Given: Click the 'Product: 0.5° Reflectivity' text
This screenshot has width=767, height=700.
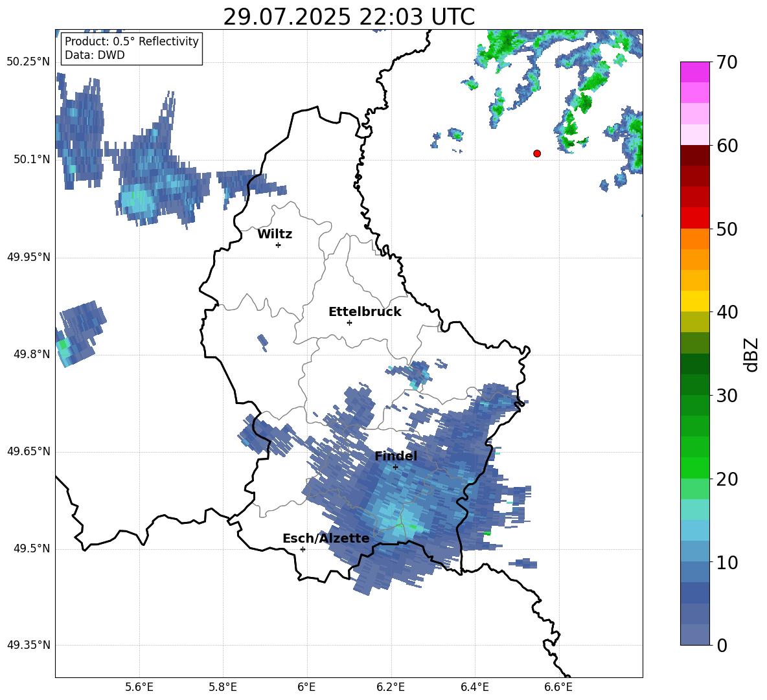Looking at the screenshot, I should tap(132, 41).
